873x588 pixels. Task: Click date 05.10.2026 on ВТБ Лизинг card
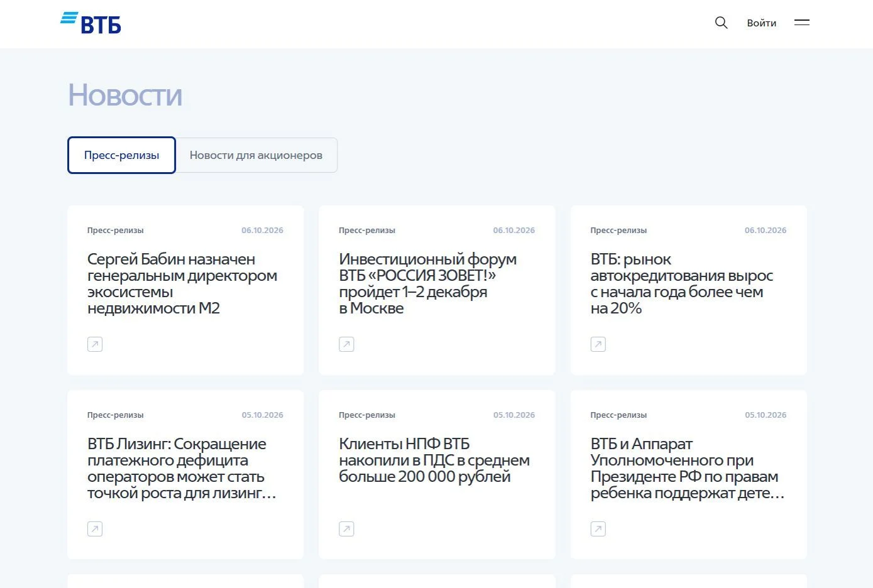point(263,415)
